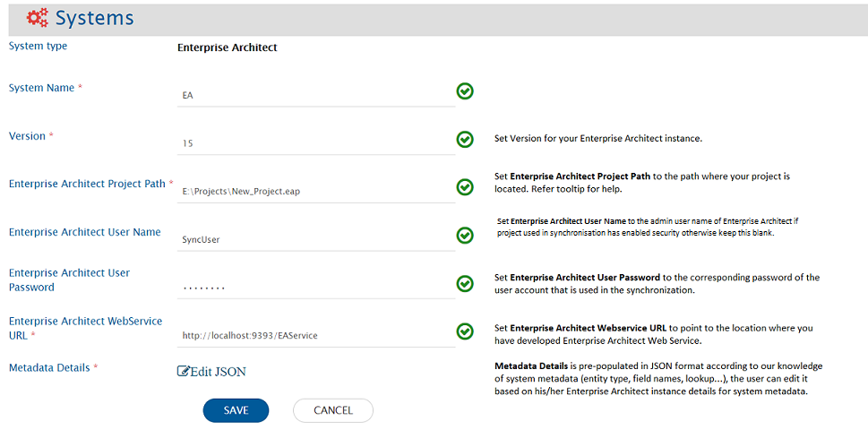Click the red gears Systems icon
Screen dimensions: 868x430
[38, 18]
